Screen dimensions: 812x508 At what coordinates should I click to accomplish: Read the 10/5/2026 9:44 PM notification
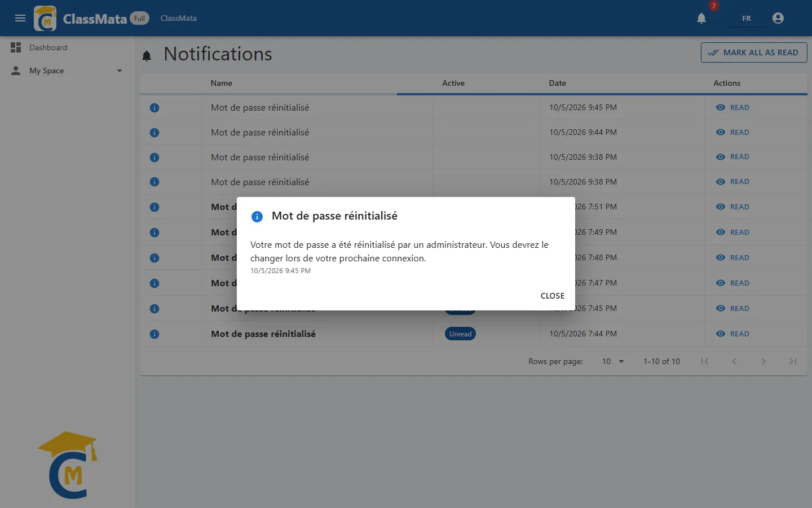(732, 132)
